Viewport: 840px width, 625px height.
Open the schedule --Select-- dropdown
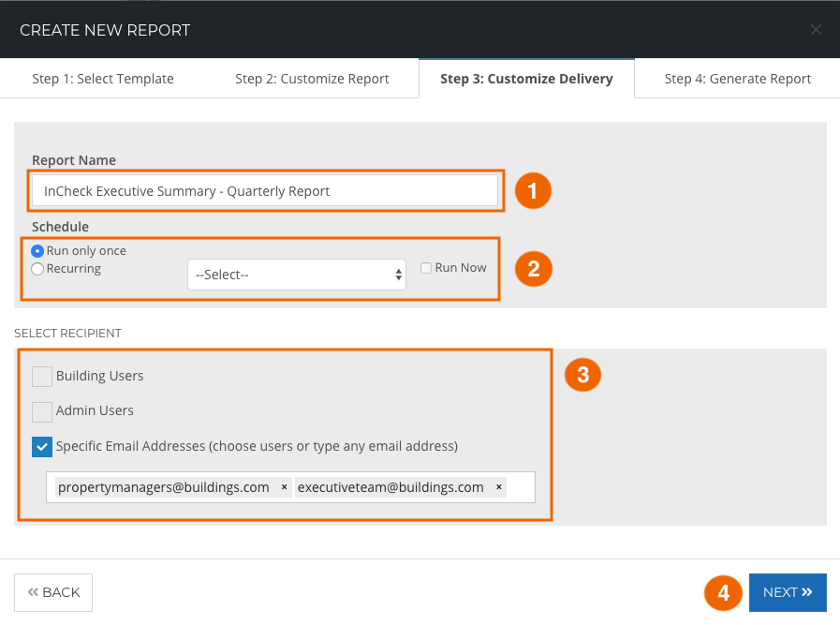(x=297, y=275)
